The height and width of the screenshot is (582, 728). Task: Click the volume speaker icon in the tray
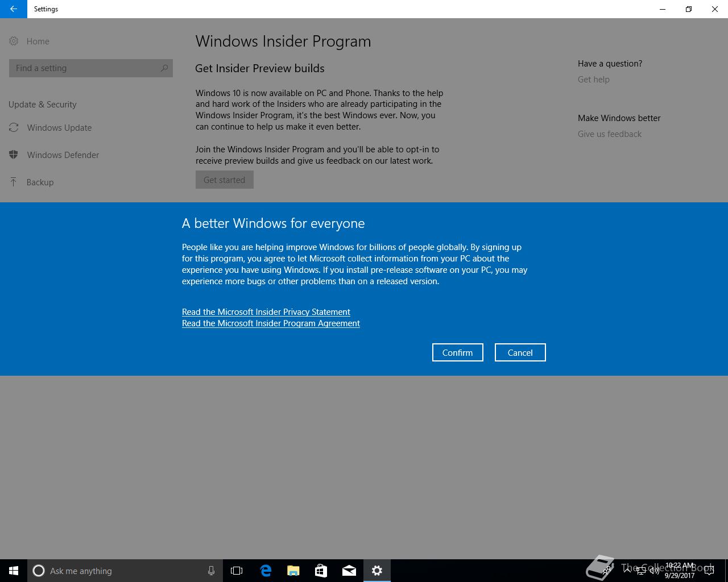[x=654, y=571]
